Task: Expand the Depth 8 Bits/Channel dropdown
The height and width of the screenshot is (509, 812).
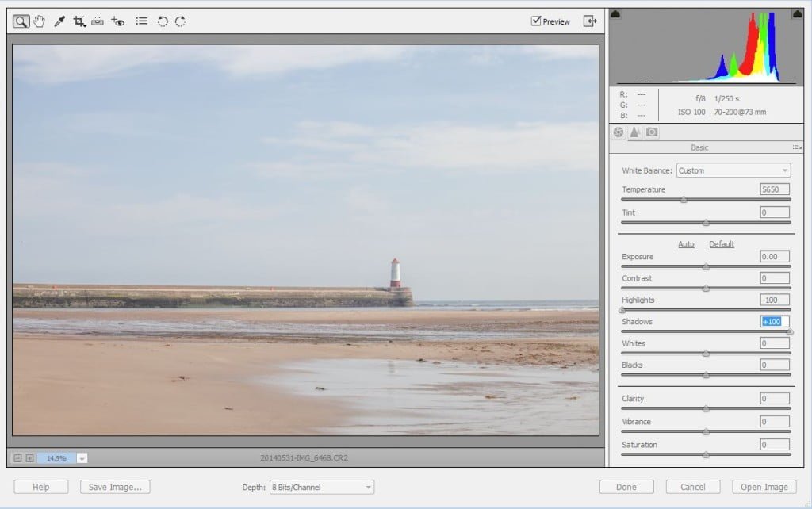Action: (322, 488)
